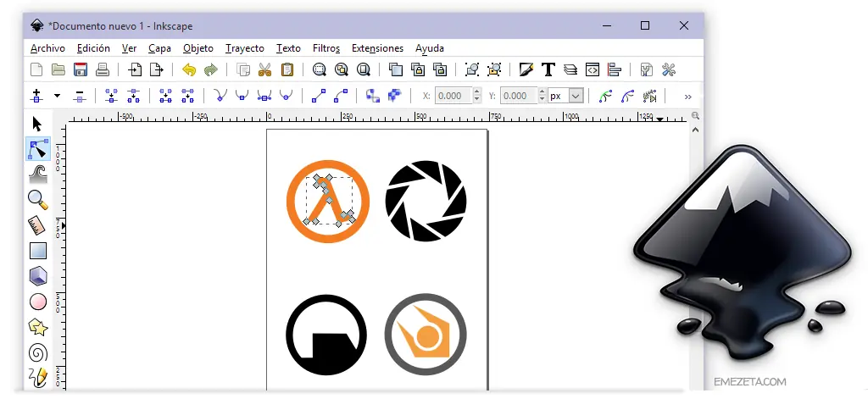Choose the Zoom magnifier tool
Screen dimensions: 868x410
[x=37, y=199]
